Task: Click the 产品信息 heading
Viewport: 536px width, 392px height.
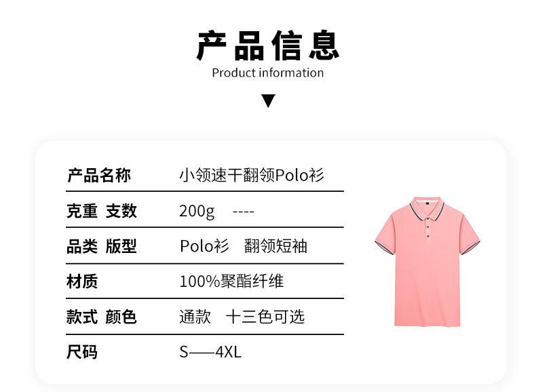Action: pyautogui.click(x=268, y=45)
